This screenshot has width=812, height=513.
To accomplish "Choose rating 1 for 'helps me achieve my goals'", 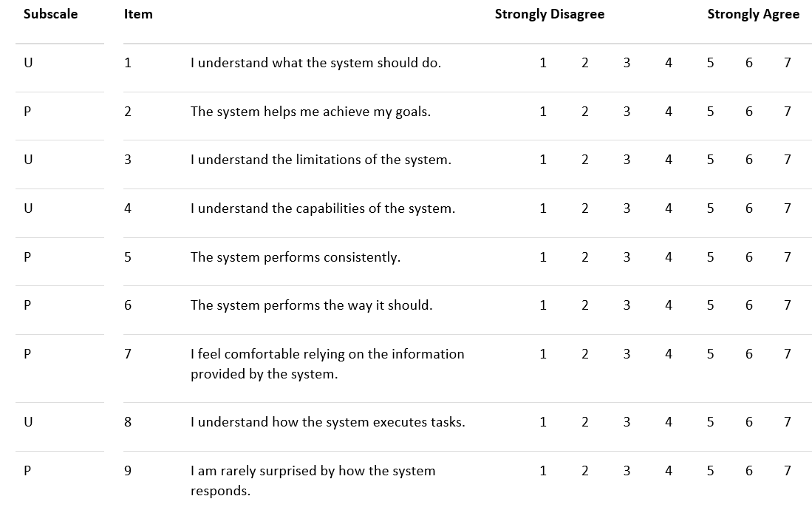I will [543, 112].
